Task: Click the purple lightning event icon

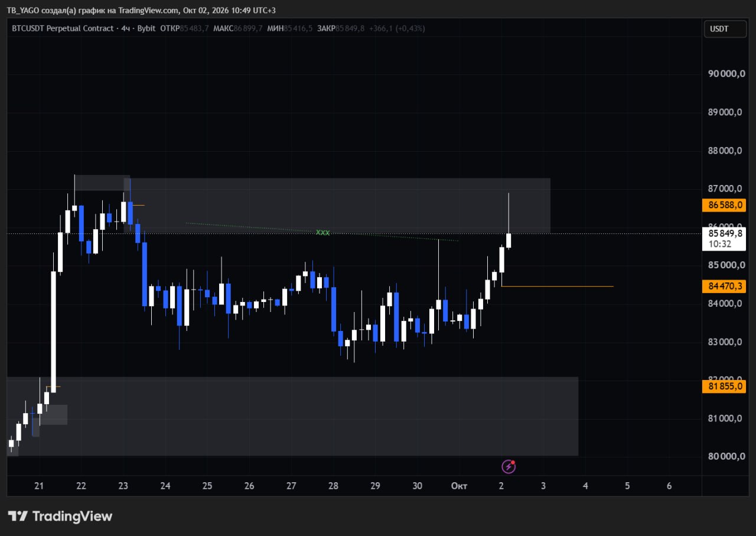Action: (509, 467)
